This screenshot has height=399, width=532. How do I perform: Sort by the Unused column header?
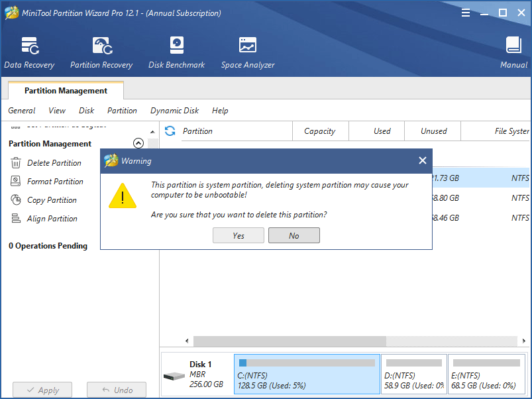[433, 131]
